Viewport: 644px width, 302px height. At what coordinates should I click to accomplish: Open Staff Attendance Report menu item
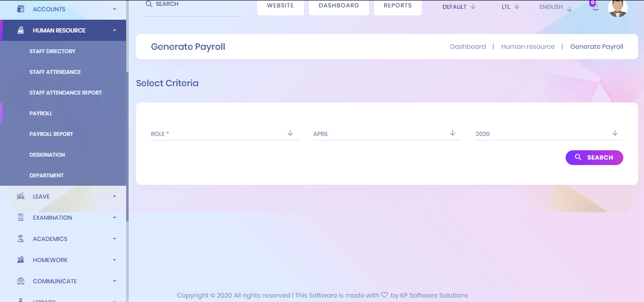point(66,93)
